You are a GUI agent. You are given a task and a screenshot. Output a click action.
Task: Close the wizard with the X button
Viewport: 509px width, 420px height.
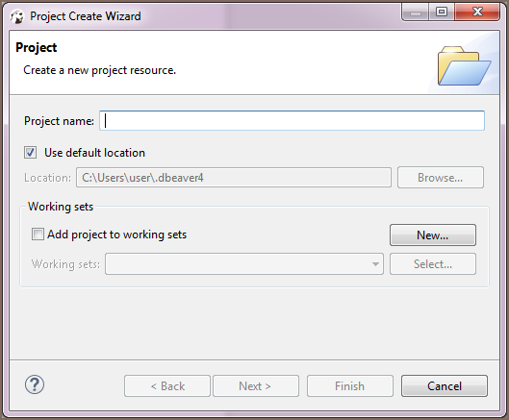[477, 12]
